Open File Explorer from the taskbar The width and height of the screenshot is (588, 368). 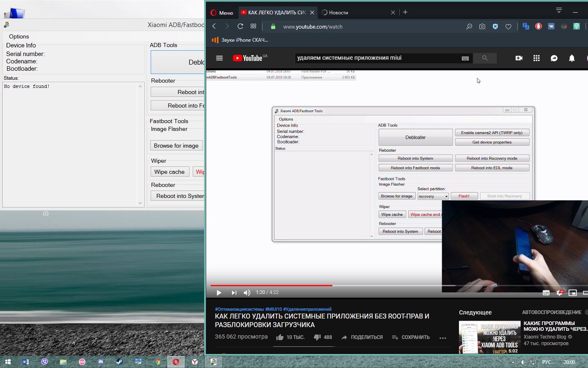(63, 362)
